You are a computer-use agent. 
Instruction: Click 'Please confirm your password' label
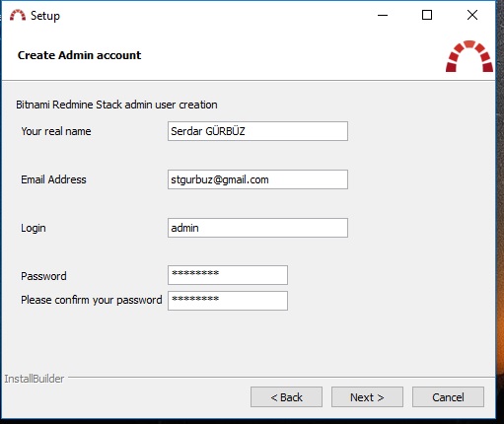point(92,300)
